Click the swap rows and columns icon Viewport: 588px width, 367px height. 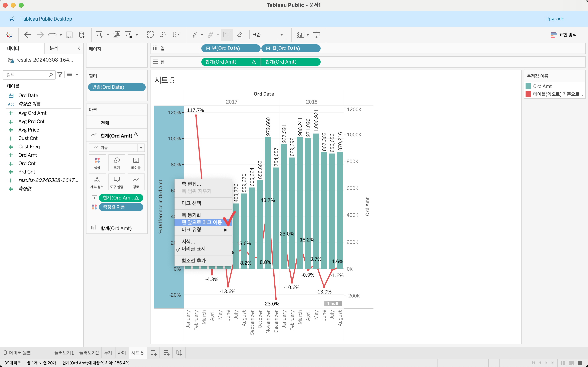[x=150, y=35]
